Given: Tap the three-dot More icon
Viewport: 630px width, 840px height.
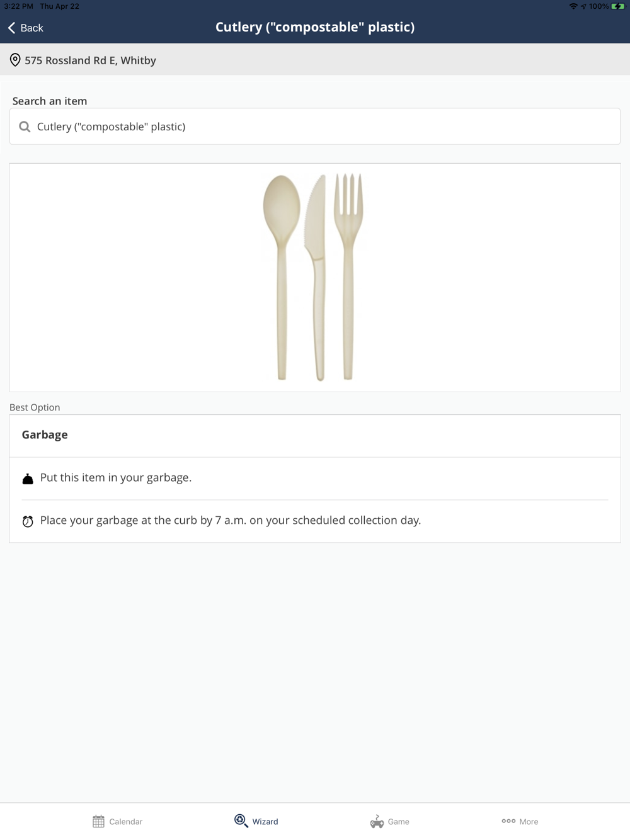Looking at the screenshot, I should (x=508, y=821).
